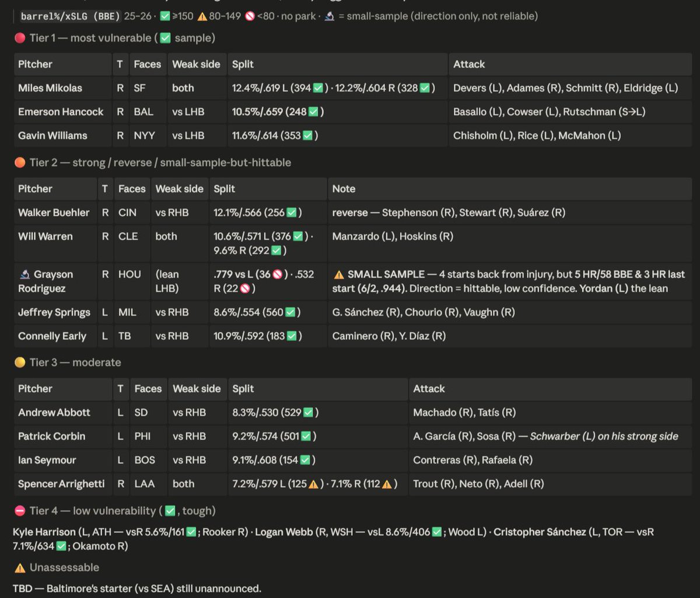Screen dimensions: 700x598
Task: Click the TB cell in Early row
Action: 132,336
